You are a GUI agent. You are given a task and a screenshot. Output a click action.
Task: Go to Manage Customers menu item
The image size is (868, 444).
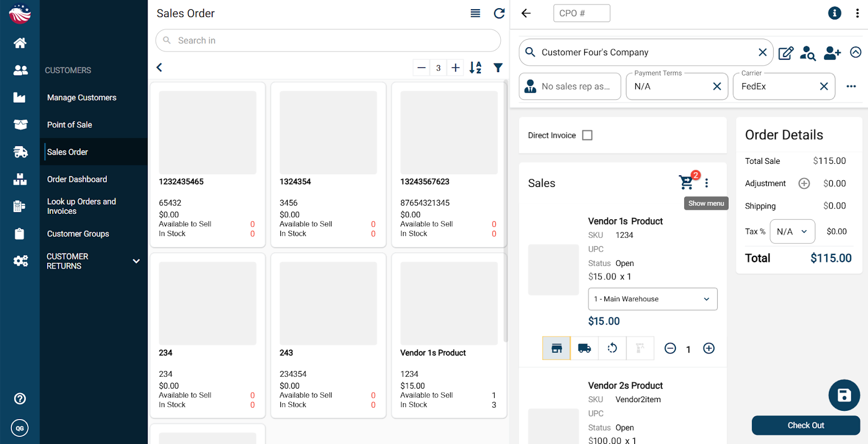[x=81, y=98]
